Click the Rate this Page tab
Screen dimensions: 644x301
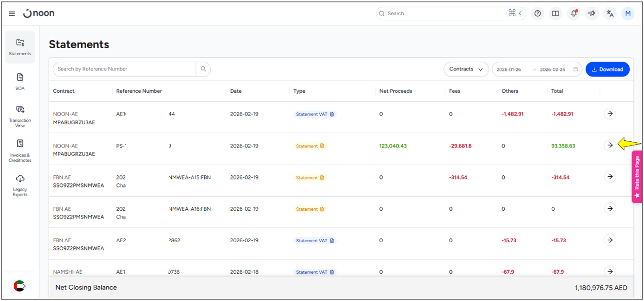tap(637, 176)
